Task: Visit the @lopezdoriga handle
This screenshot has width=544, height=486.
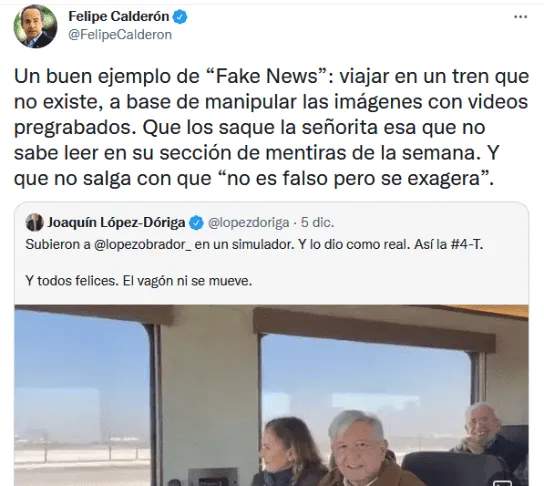Action: [248, 222]
